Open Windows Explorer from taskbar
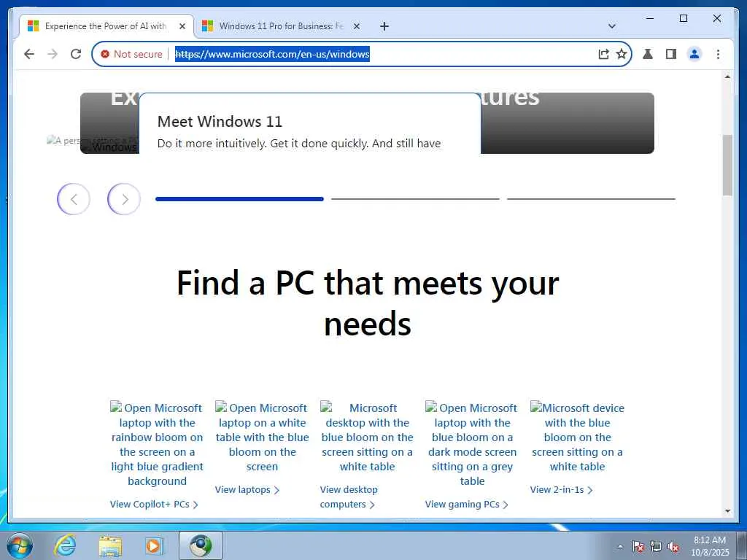 pos(110,545)
